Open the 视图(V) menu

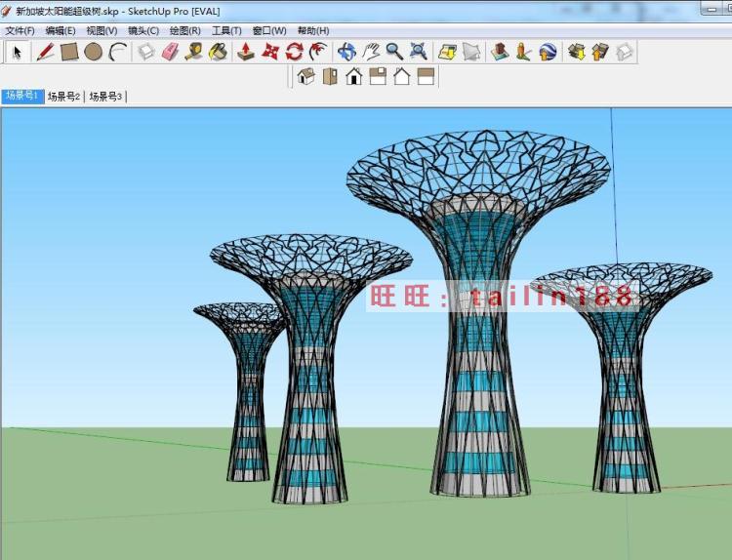click(x=102, y=31)
